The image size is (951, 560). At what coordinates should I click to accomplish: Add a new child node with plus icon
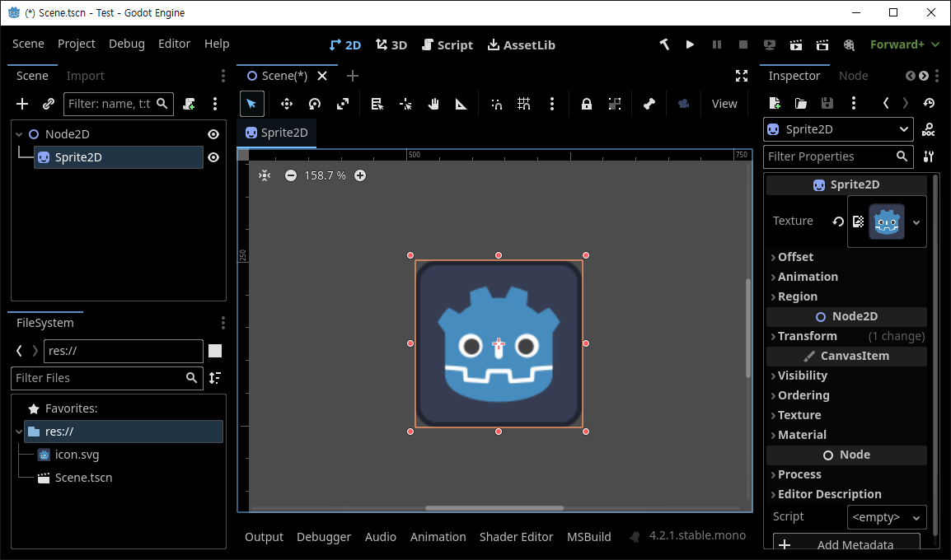22,104
